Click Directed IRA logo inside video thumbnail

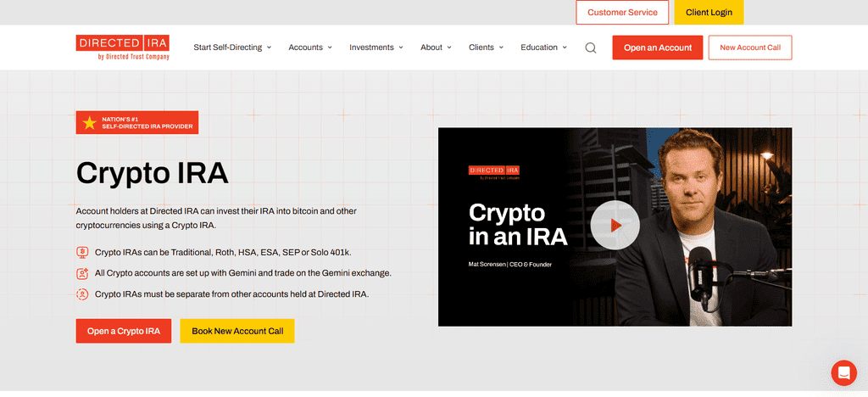pos(494,172)
